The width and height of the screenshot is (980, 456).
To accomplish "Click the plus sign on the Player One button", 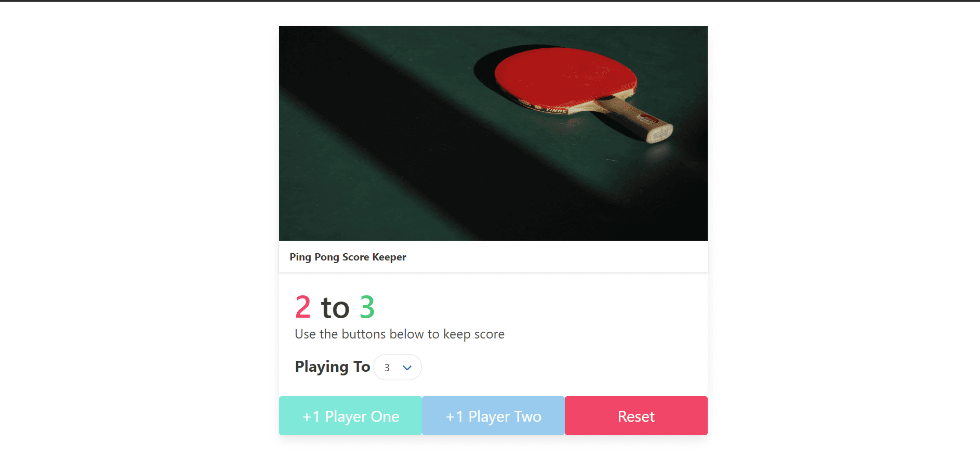I will [307, 417].
